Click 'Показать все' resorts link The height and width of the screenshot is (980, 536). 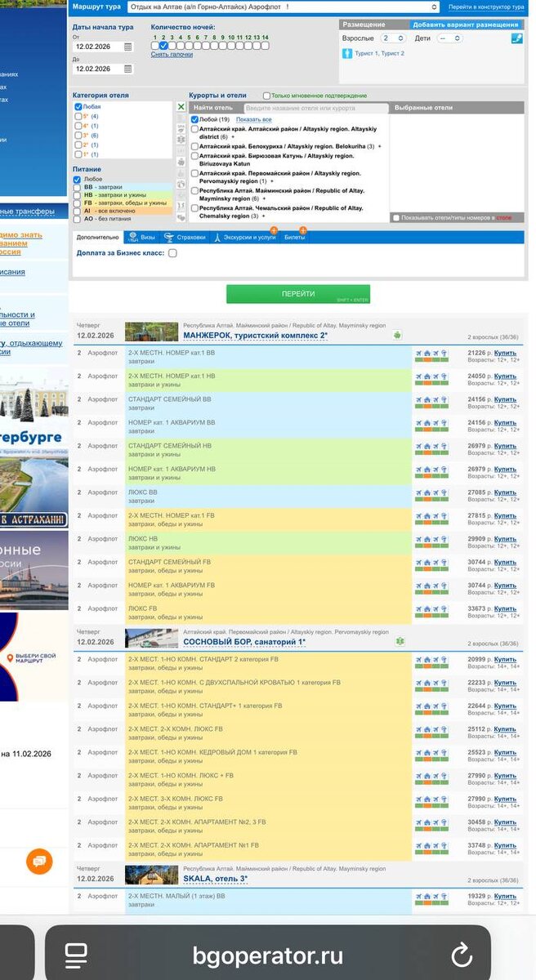click(x=254, y=119)
